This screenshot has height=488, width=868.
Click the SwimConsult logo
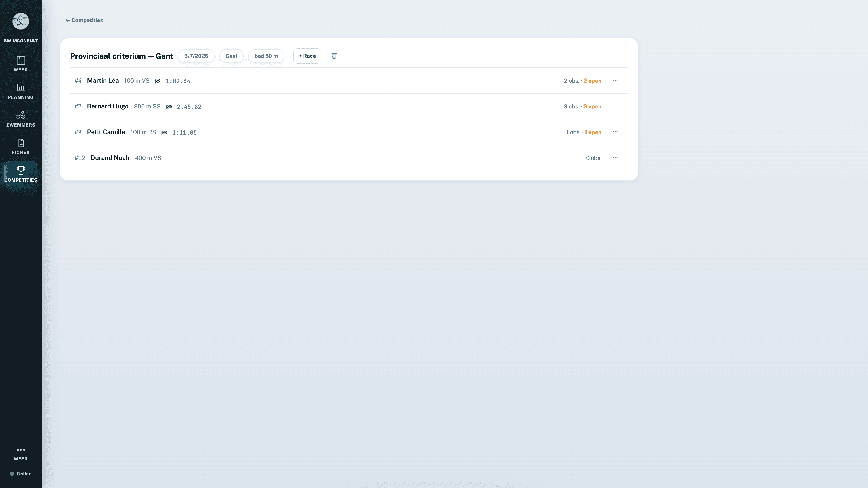[21, 21]
